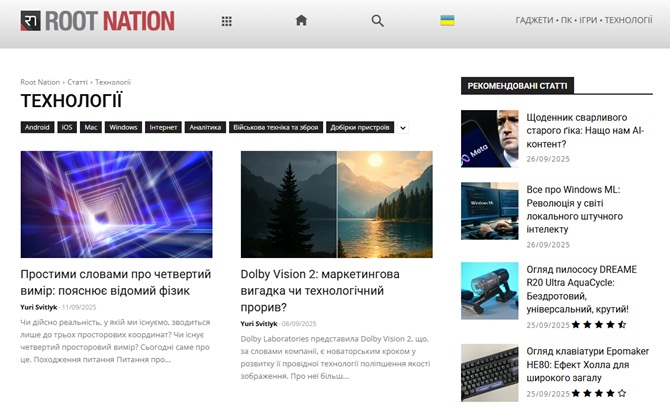This screenshot has height=406, width=670.
Task: Click the Epomaker review star rating
Action: click(599, 393)
